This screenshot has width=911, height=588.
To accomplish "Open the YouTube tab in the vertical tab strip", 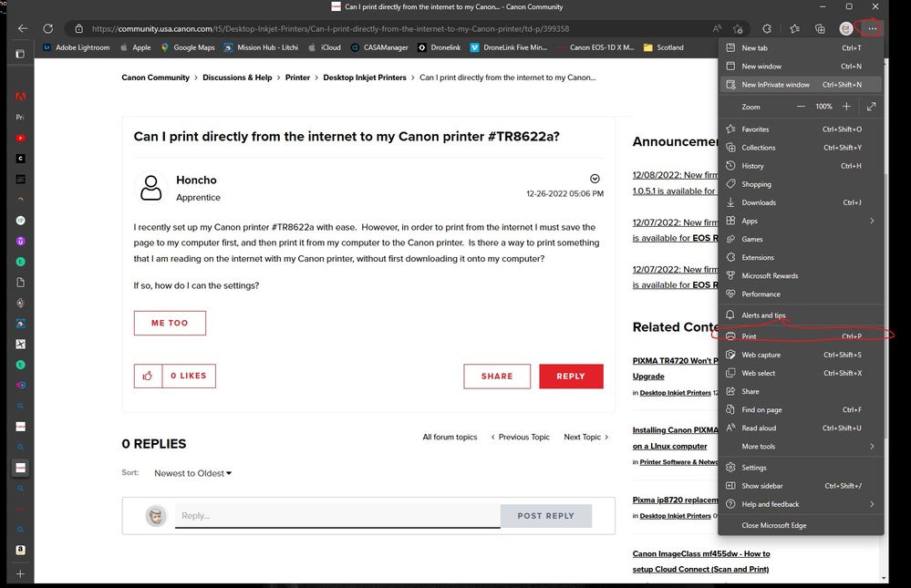I will (x=20, y=139).
